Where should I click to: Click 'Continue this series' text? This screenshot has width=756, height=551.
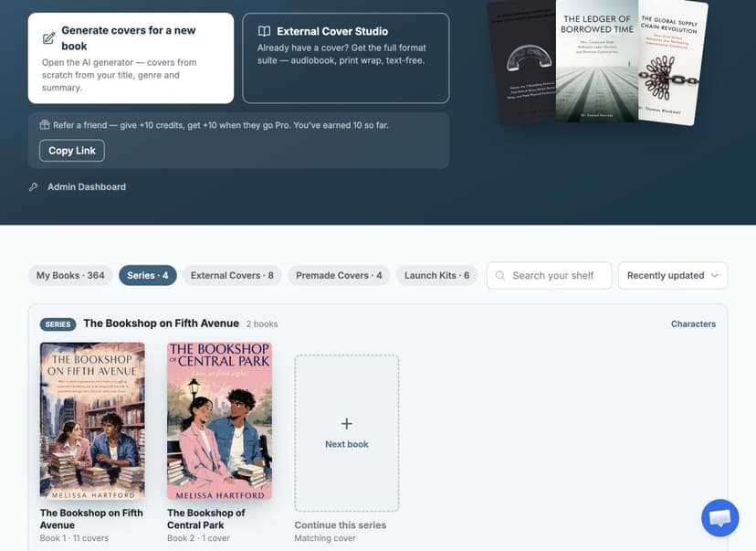(x=341, y=525)
